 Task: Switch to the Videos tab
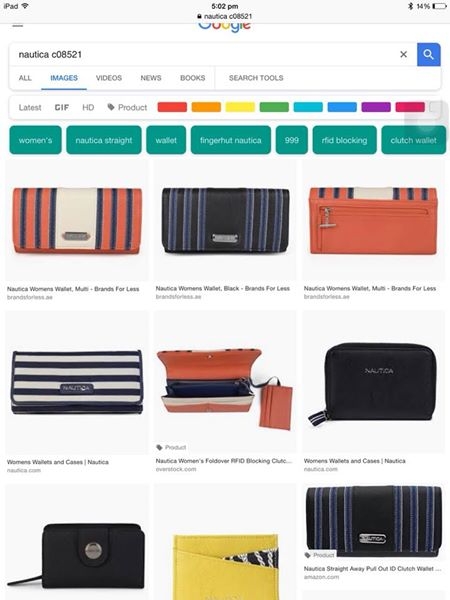pos(109,78)
